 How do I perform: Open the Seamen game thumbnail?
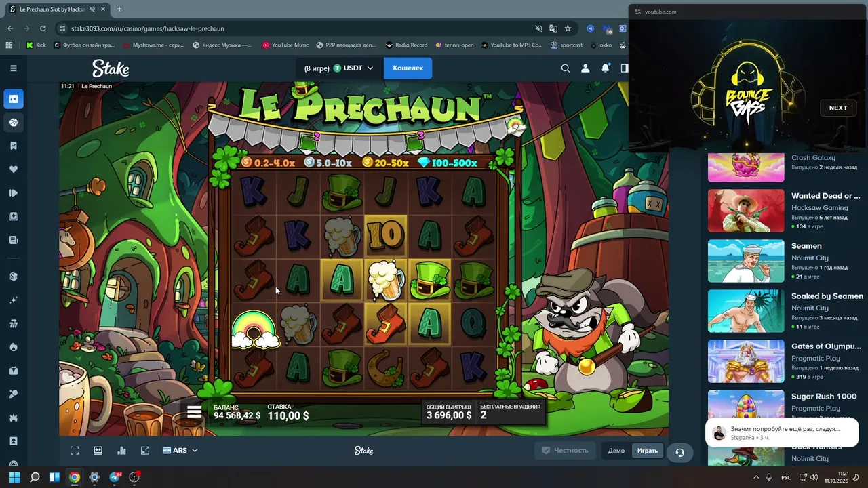[x=746, y=261]
